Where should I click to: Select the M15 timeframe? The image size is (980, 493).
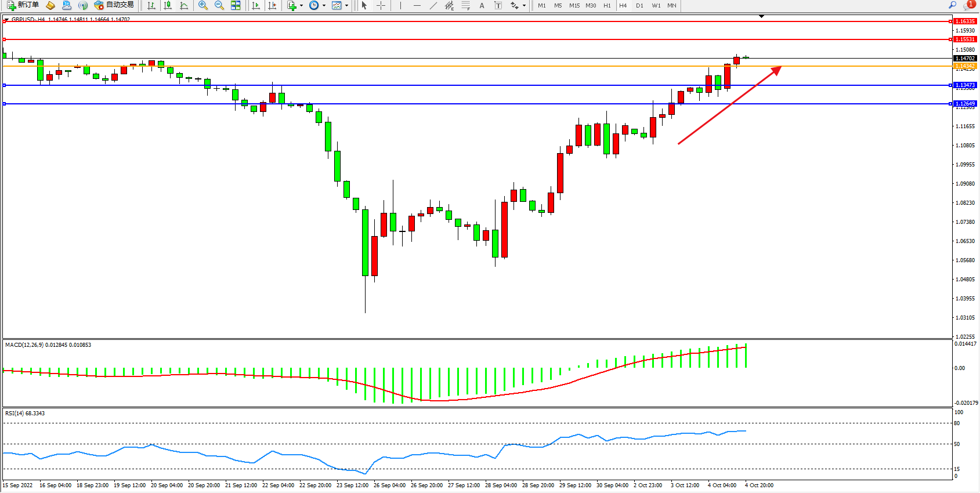click(x=574, y=6)
